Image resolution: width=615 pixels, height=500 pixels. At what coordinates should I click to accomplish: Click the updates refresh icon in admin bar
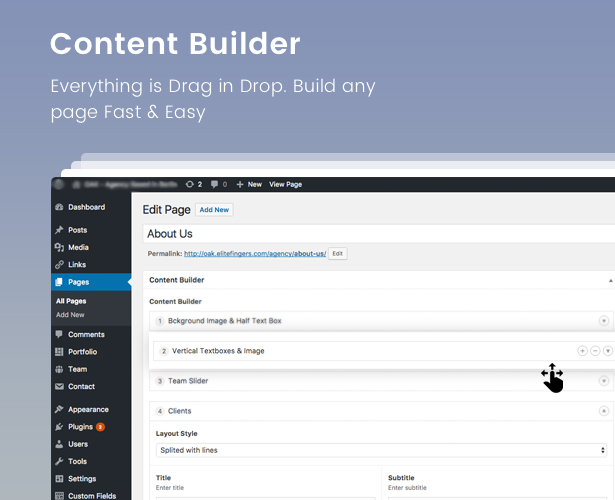pos(189,184)
